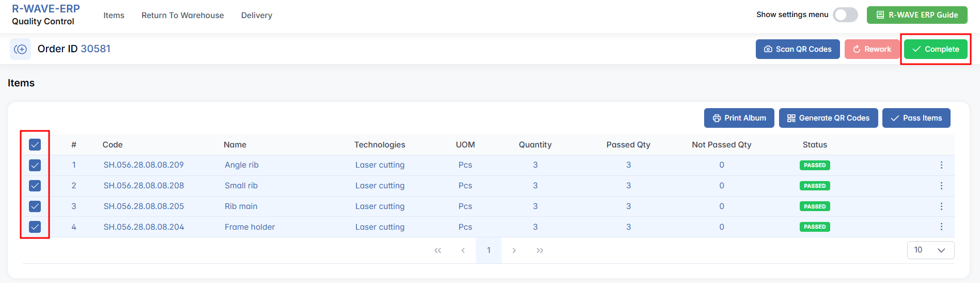Viewport: 980px width, 283px height.
Task: Deselect the Frame holder row checkbox
Action: click(35, 227)
